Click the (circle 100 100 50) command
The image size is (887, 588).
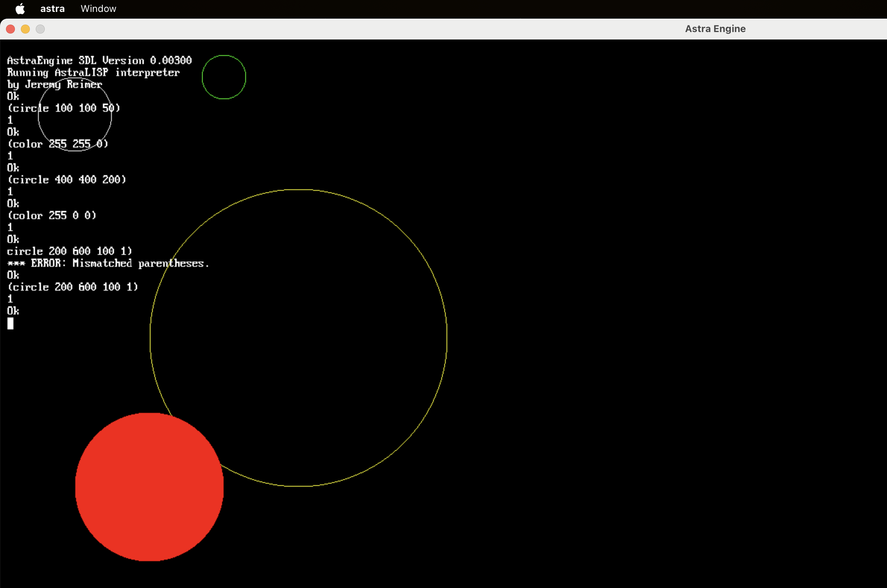tap(64, 108)
